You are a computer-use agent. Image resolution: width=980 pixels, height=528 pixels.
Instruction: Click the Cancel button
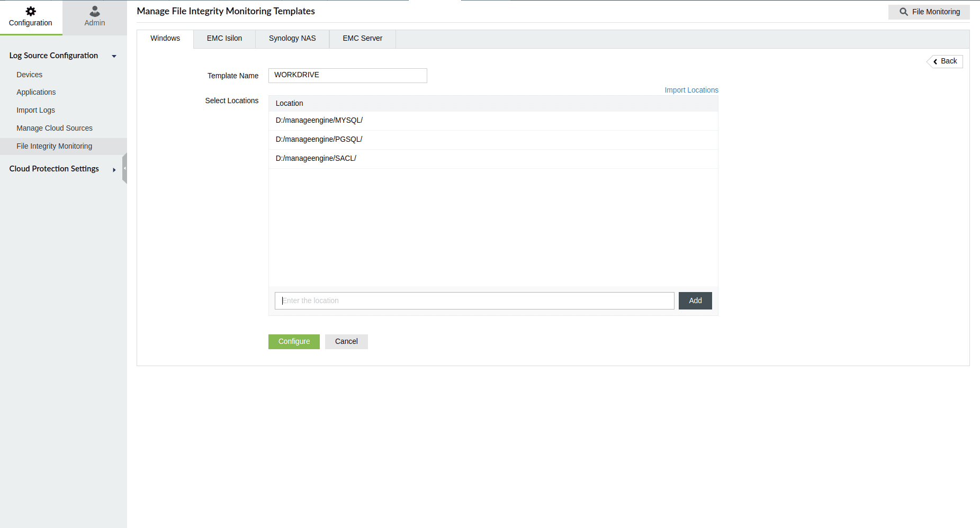pyautogui.click(x=346, y=341)
